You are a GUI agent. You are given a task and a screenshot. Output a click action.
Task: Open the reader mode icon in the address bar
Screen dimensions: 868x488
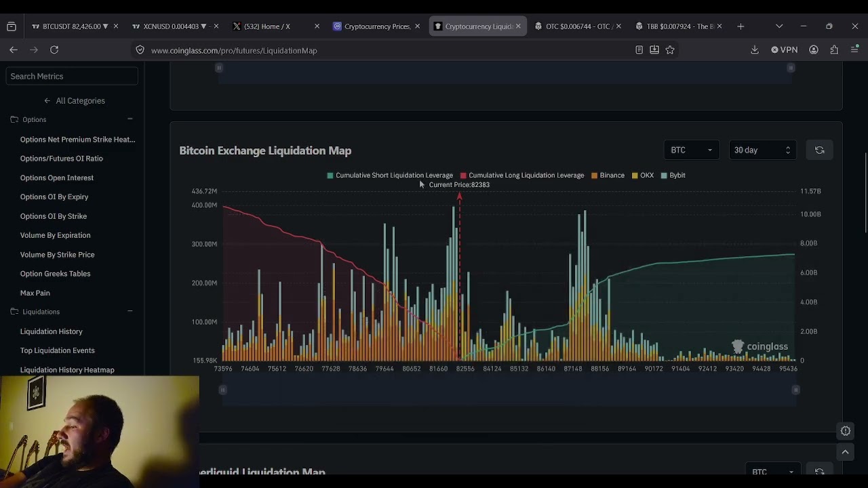(x=639, y=49)
